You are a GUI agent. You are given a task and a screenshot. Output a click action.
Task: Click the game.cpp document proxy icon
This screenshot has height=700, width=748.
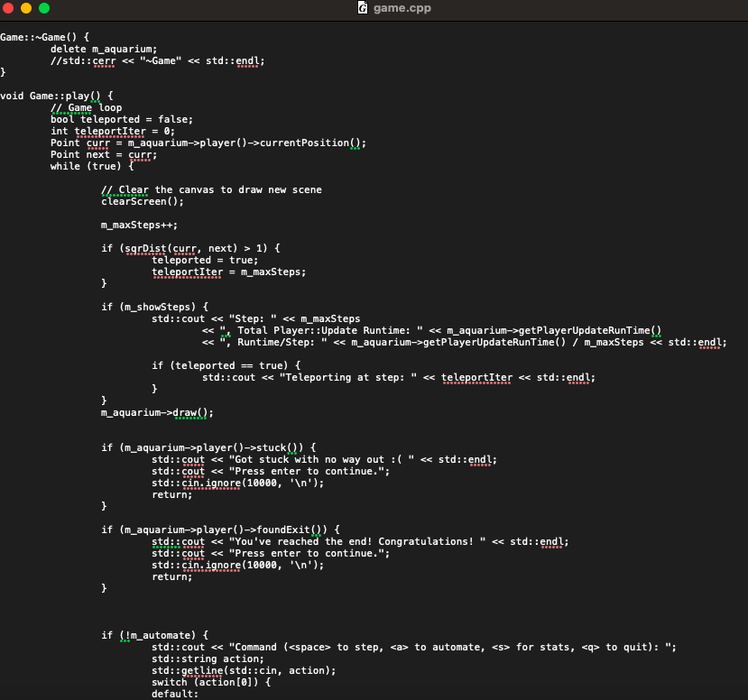click(x=362, y=9)
